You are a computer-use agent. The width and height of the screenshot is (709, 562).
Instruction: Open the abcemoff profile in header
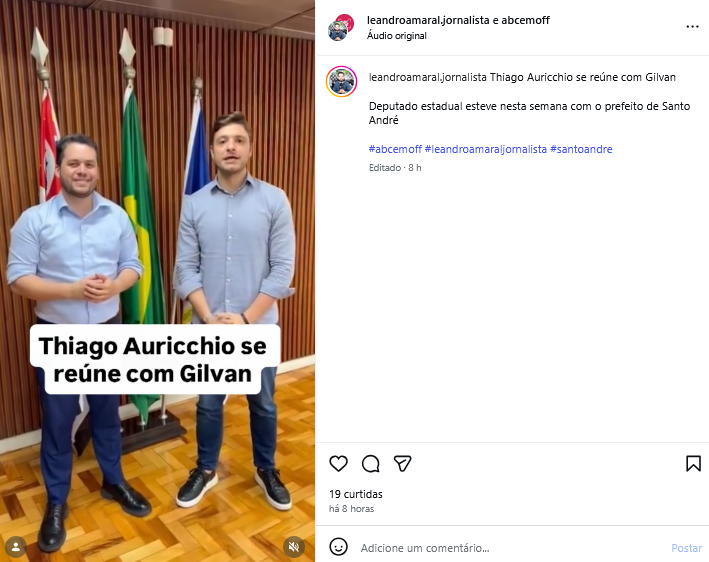[x=525, y=20]
